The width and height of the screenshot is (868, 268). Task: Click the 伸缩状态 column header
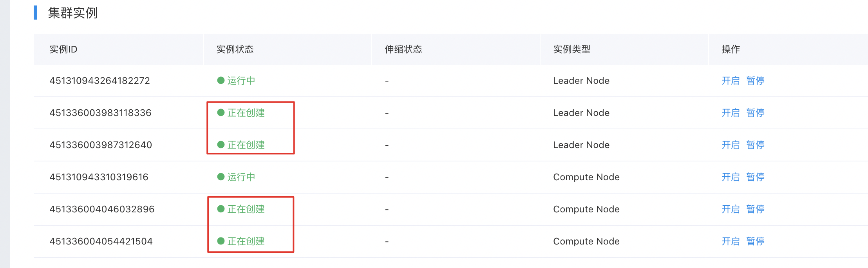coord(403,49)
